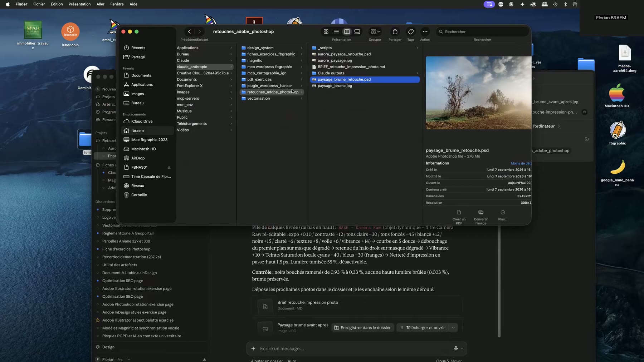Image resolution: width=644 pixels, height=362 pixels.
Task: Open the Fichier menu
Action: coord(39,4)
